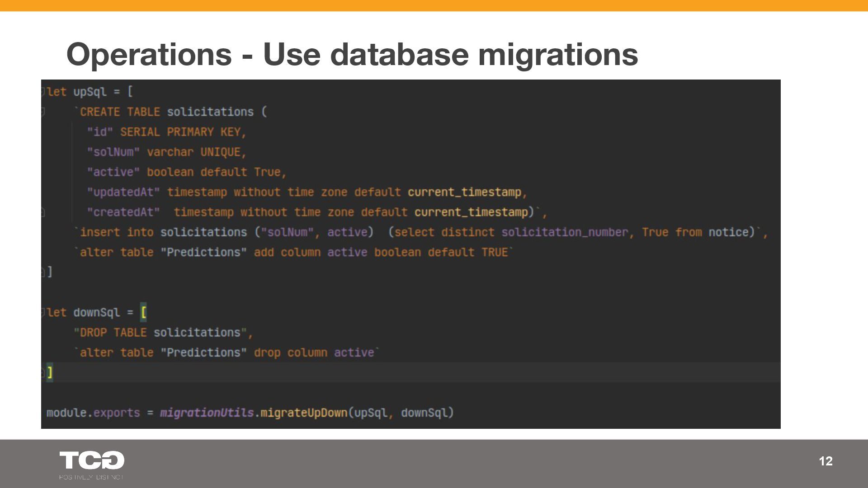This screenshot has width=868, height=488.
Task: Click the '"solNum" varchar UNIQUE' line
Action: tap(166, 152)
